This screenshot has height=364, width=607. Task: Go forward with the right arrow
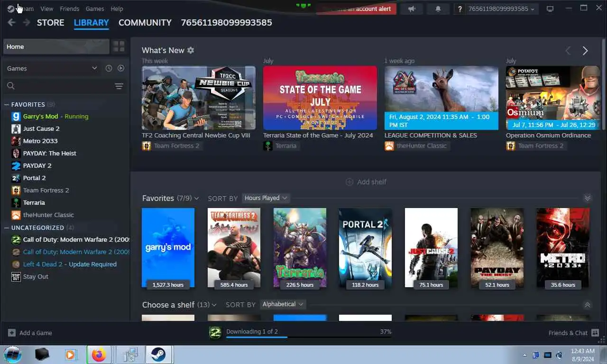point(27,23)
